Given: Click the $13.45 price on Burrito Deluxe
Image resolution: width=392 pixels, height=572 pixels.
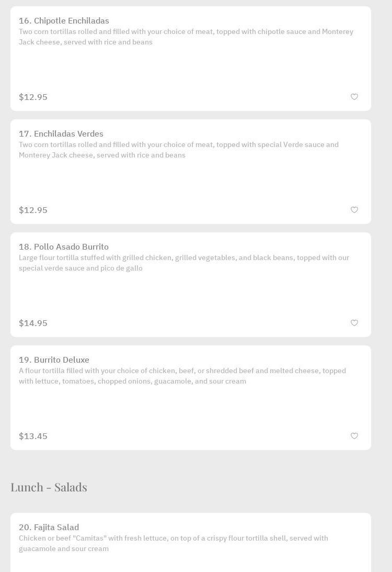Looking at the screenshot, I should [x=33, y=436].
